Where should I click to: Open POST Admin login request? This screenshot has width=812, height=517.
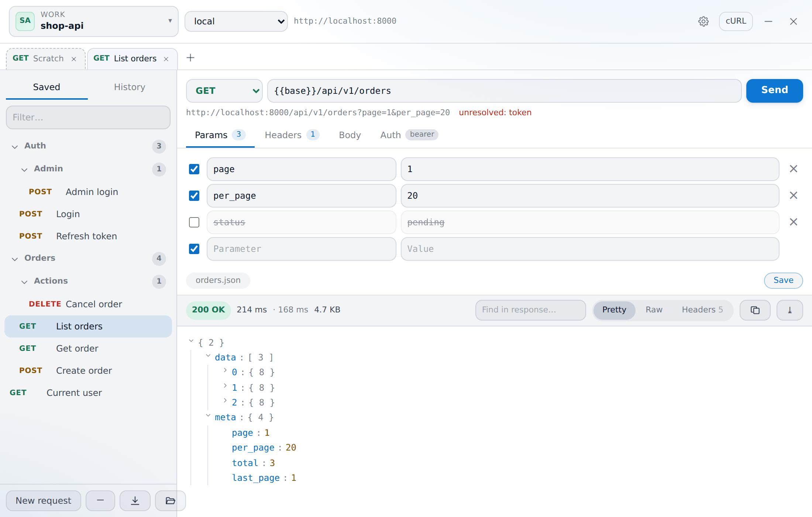88,192
